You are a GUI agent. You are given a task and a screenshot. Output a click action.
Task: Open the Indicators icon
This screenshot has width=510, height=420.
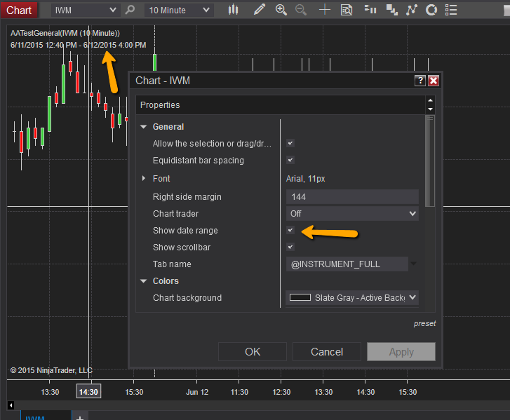click(x=412, y=10)
